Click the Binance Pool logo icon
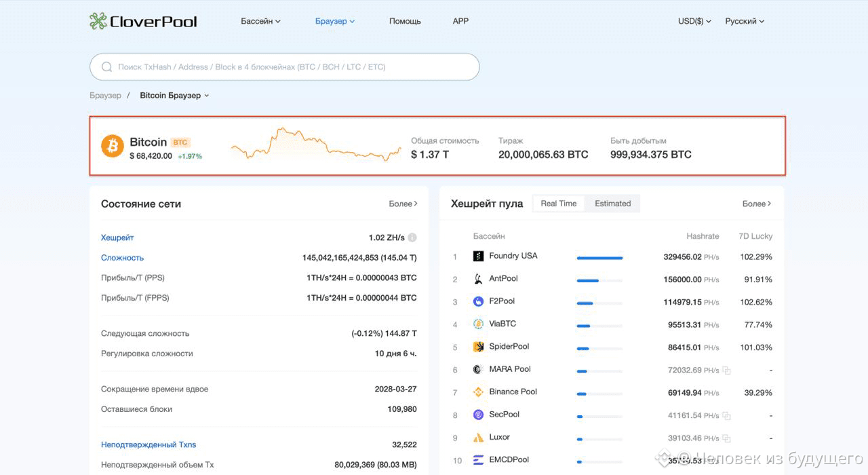 pos(478,392)
